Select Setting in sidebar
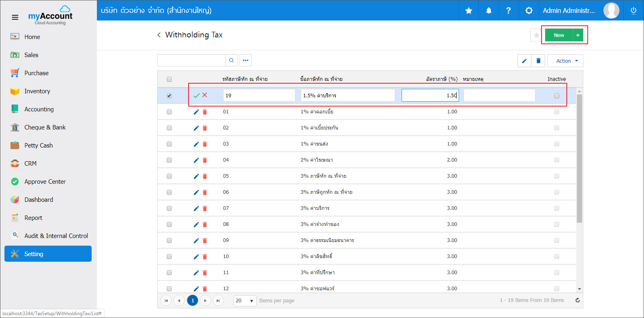 (x=48, y=254)
